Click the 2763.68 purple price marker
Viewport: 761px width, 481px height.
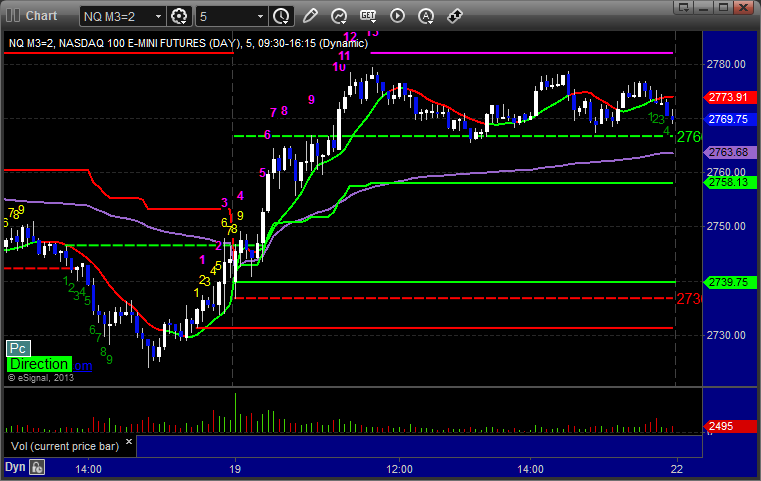730,152
